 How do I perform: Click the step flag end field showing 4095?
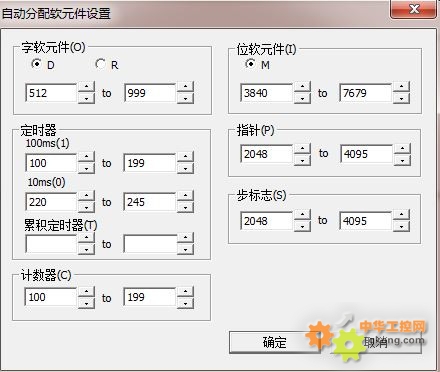point(365,221)
